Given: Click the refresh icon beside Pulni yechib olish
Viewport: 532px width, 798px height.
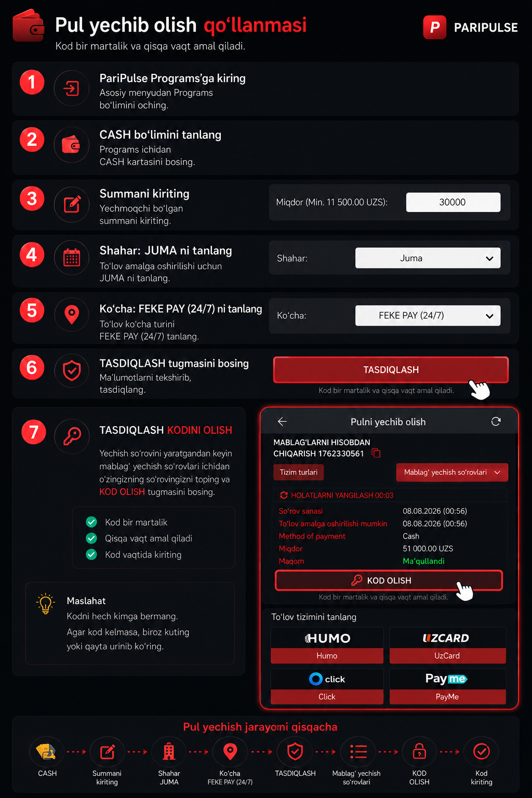Looking at the screenshot, I should [496, 421].
